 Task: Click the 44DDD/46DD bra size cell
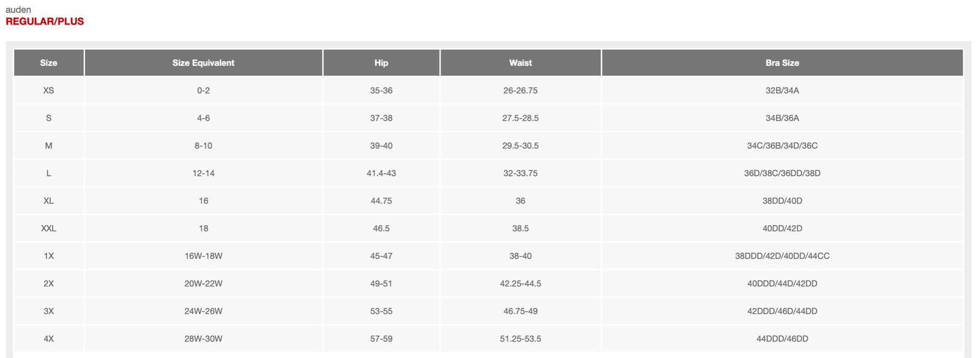pyautogui.click(x=782, y=339)
